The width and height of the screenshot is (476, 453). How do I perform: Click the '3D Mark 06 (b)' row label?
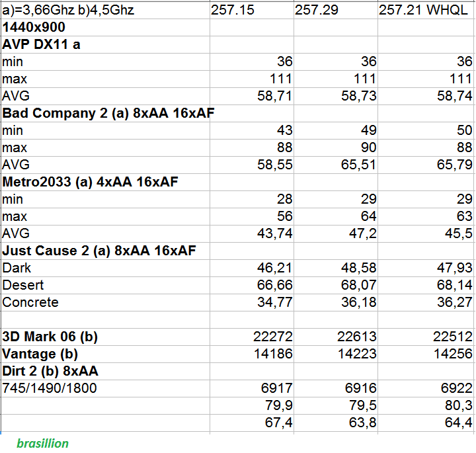point(105,337)
